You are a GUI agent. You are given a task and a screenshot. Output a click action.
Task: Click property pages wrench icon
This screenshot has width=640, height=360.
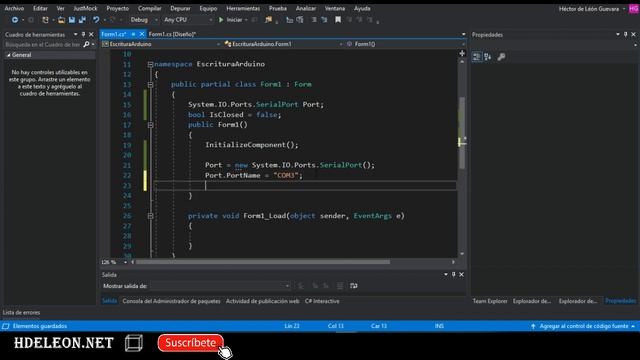(x=501, y=57)
